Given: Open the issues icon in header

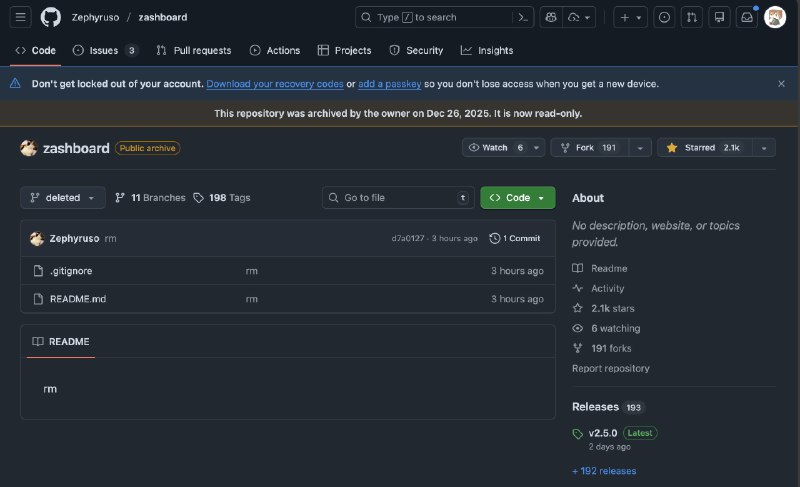Looking at the screenshot, I should [664, 17].
